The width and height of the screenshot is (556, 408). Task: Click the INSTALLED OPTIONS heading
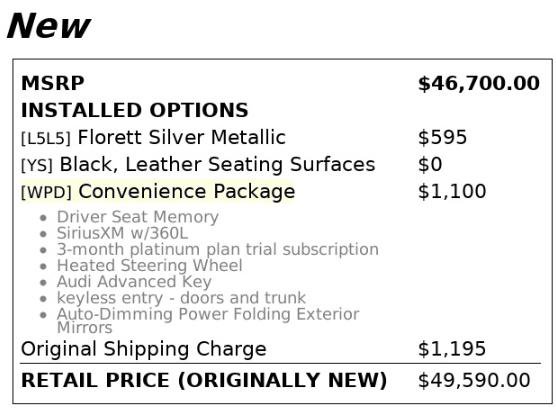coord(134,110)
